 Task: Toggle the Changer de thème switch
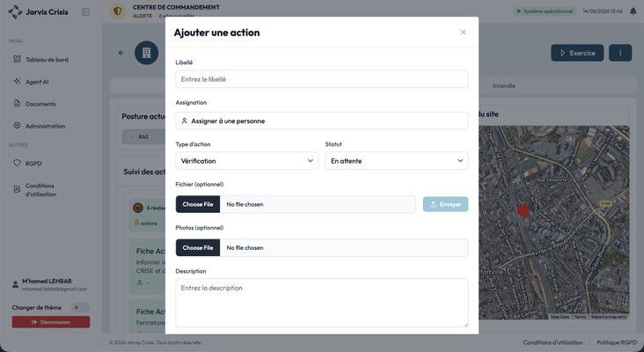coord(79,307)
